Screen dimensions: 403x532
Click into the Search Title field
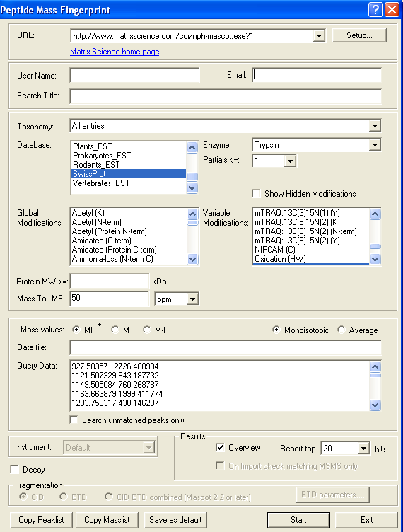pos(226,96)
